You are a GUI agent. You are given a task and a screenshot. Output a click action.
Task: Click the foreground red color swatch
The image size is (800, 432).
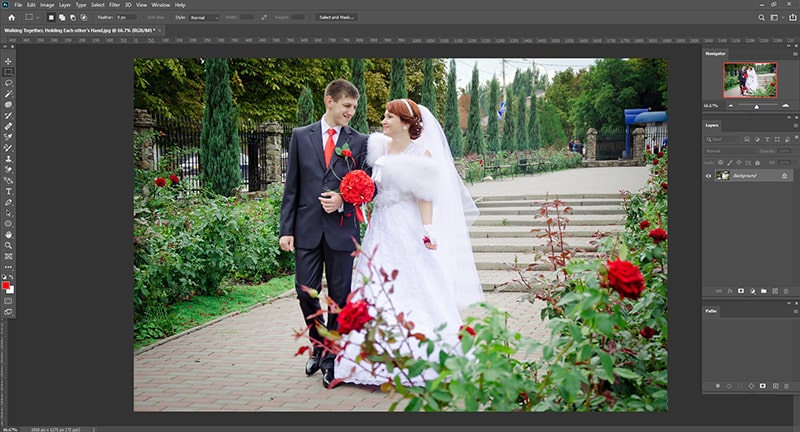pyautogui.click(x=6, y=285)
